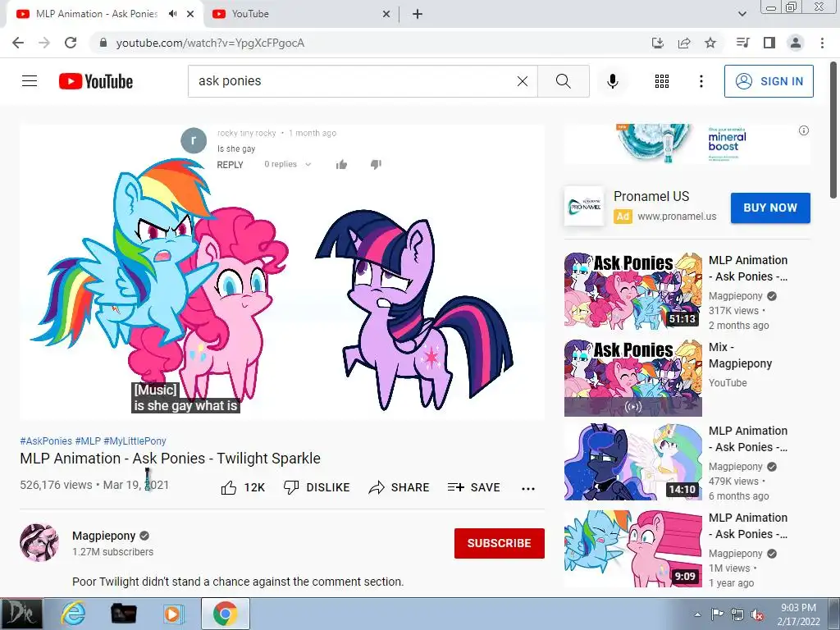Open the YouTube hamburger guide menu

30,81
